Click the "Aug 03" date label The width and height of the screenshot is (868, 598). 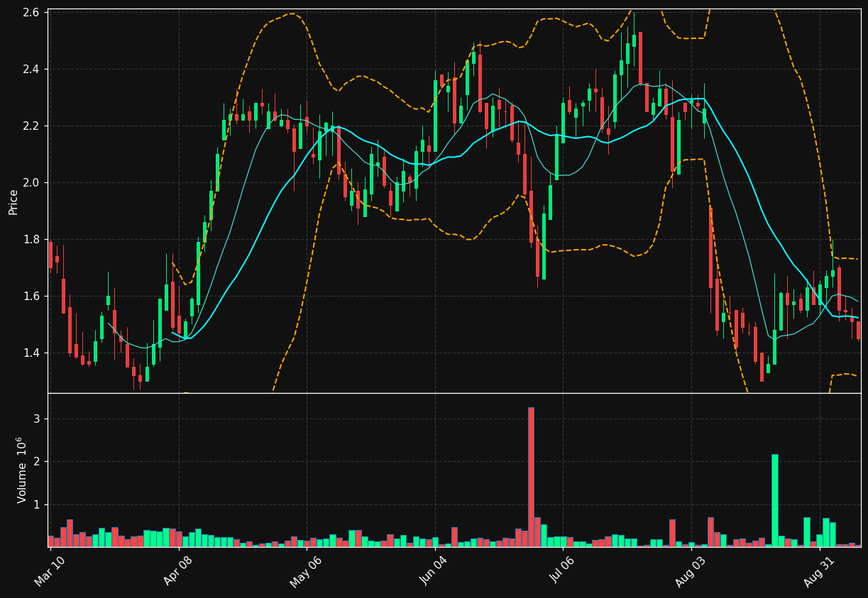point(691,571)
